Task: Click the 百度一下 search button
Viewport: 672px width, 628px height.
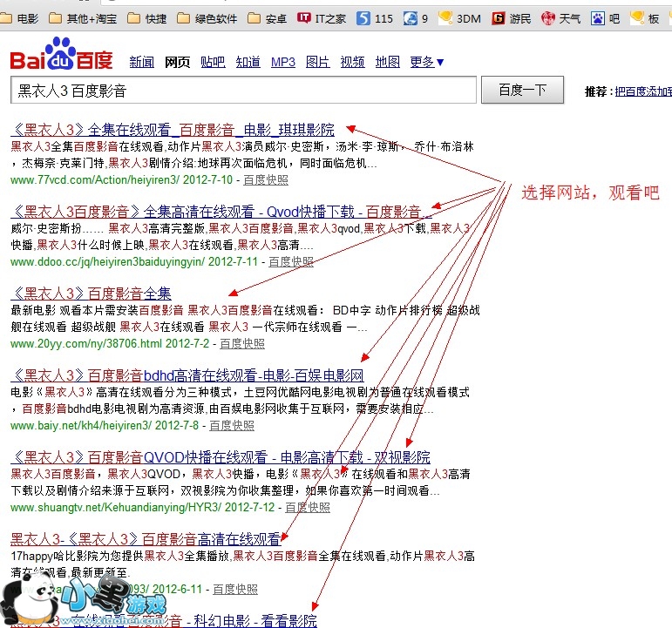Action: pyautogui.click(x=522, y=90)
